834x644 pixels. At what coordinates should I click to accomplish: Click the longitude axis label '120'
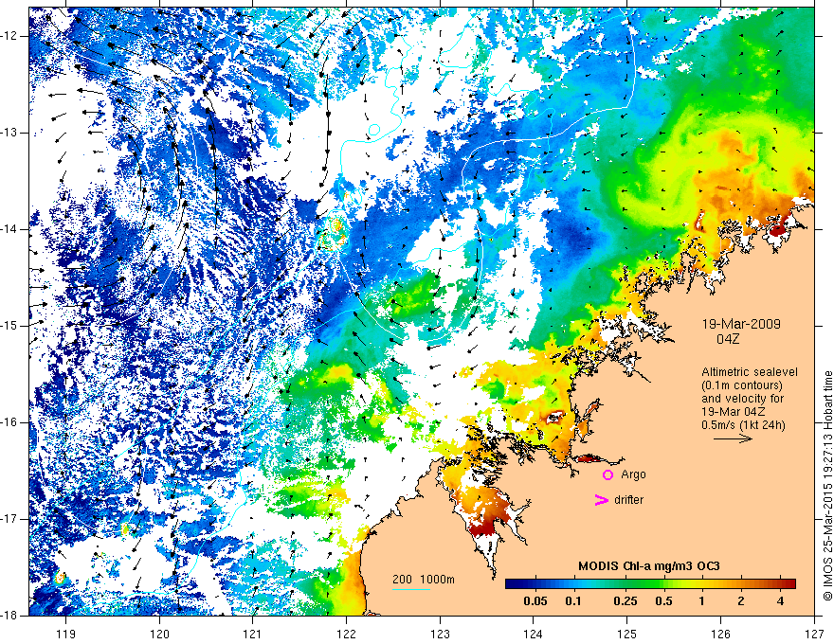159,634
